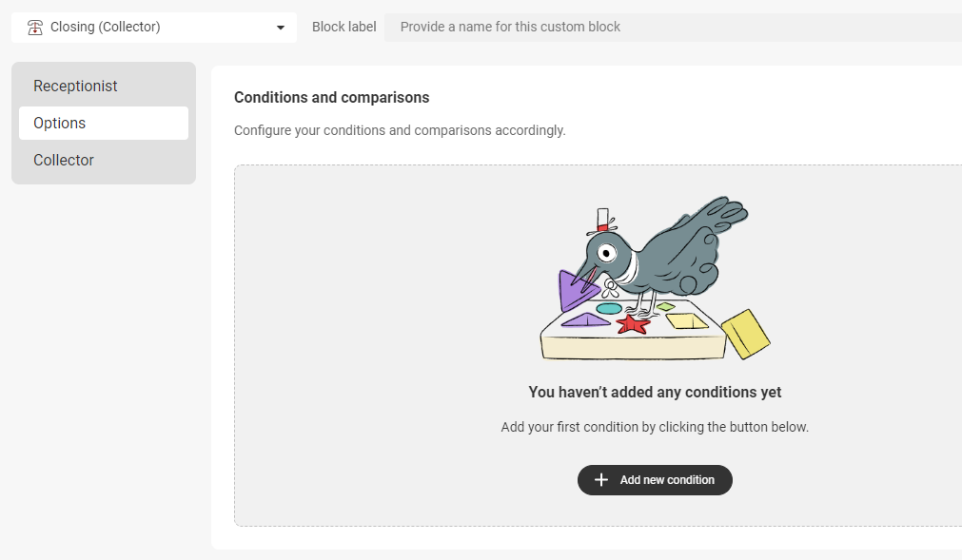Screen dimensions: 962x560
Task: Click the collector phone icon in block selector
Action: click(x=35, y=28)
